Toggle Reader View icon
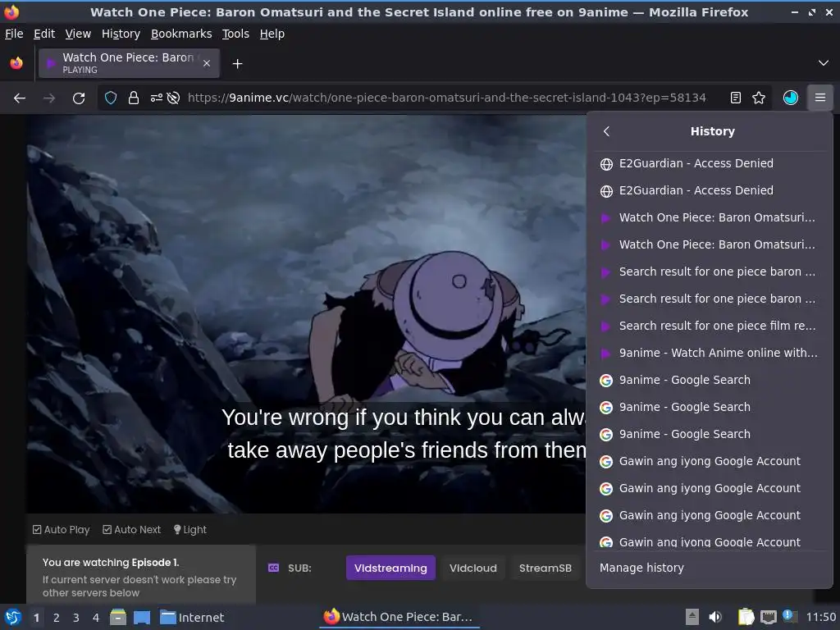 (x=736, y=98)
